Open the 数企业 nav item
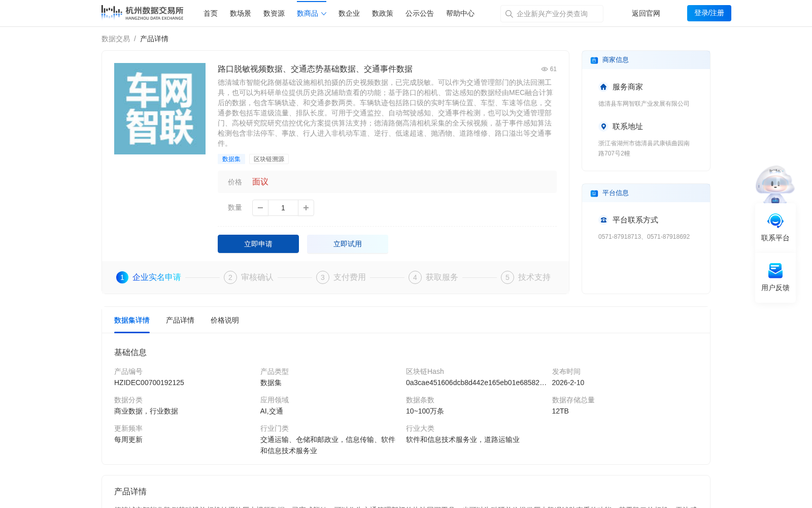Screen dimensions: 812x508 (x=349, y=13)
